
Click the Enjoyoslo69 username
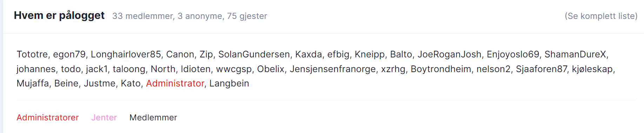[x=513, y=54]
